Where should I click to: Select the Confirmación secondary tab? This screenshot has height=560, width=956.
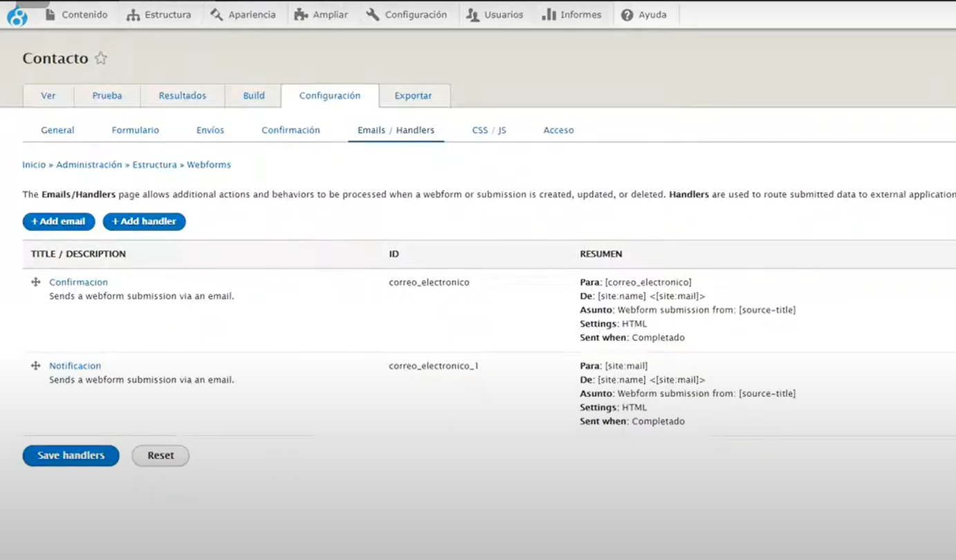291,130
